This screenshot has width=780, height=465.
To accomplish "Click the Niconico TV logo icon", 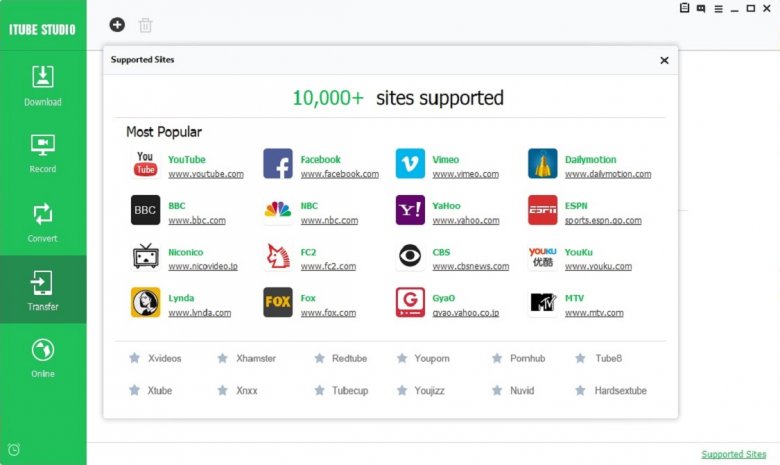I will coord(145,256).
